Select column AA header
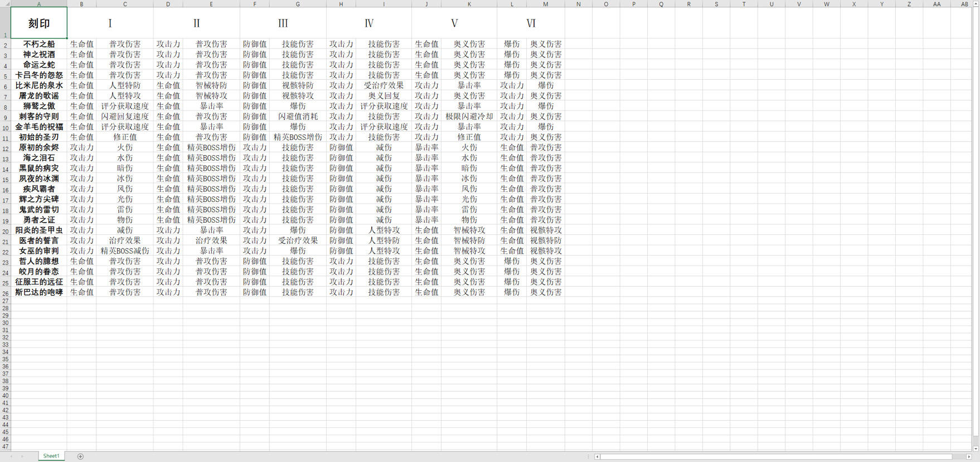Screen dimensions: 980x462 coord(937,4)
